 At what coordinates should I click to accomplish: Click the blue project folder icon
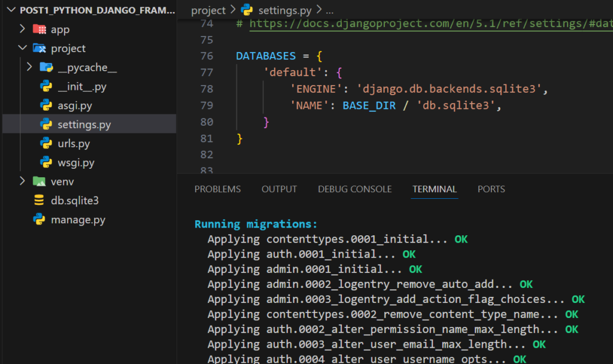point(40,48)
